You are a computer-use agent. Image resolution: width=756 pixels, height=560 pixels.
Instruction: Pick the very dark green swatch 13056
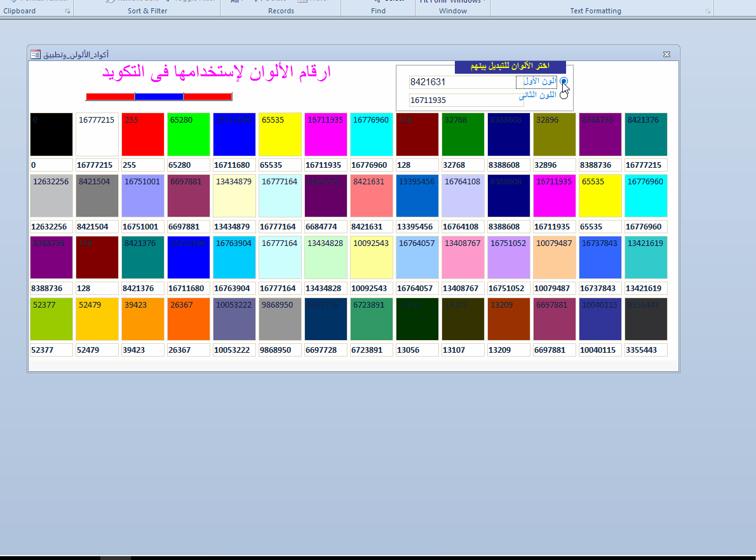tap(417, 319)
